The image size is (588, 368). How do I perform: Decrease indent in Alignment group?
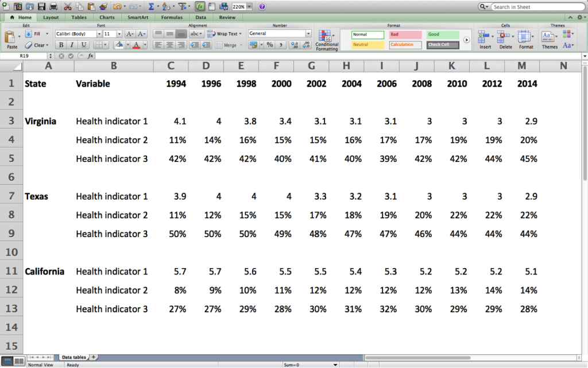[194, 45]
